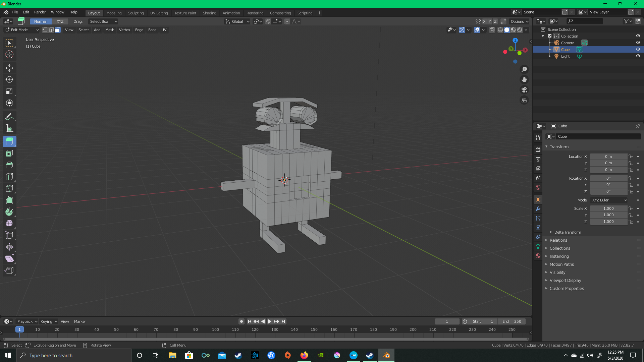This screenshot has height=362, width=644.
Task: Select the Loop Cut tool
Action: (x=9, y=177)
